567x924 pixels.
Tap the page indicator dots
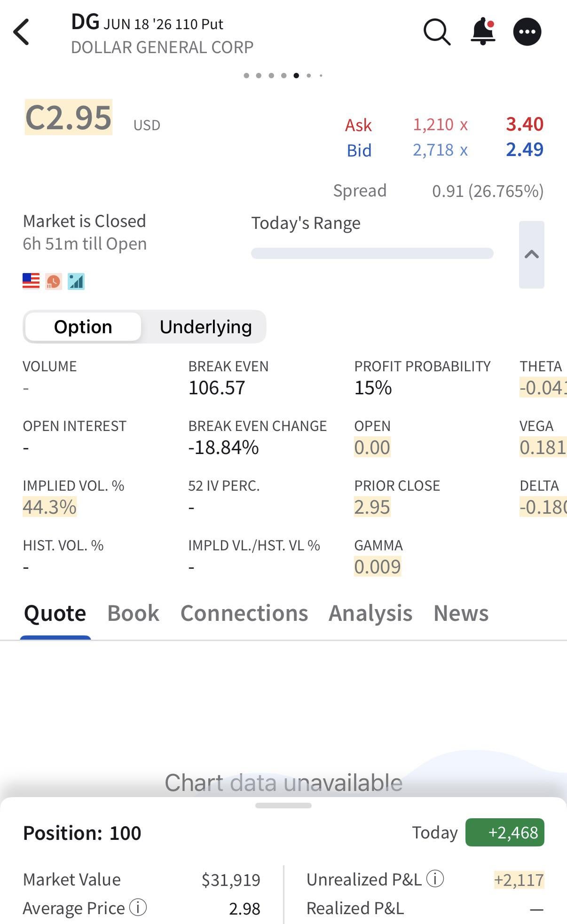(x=283, y=75)
